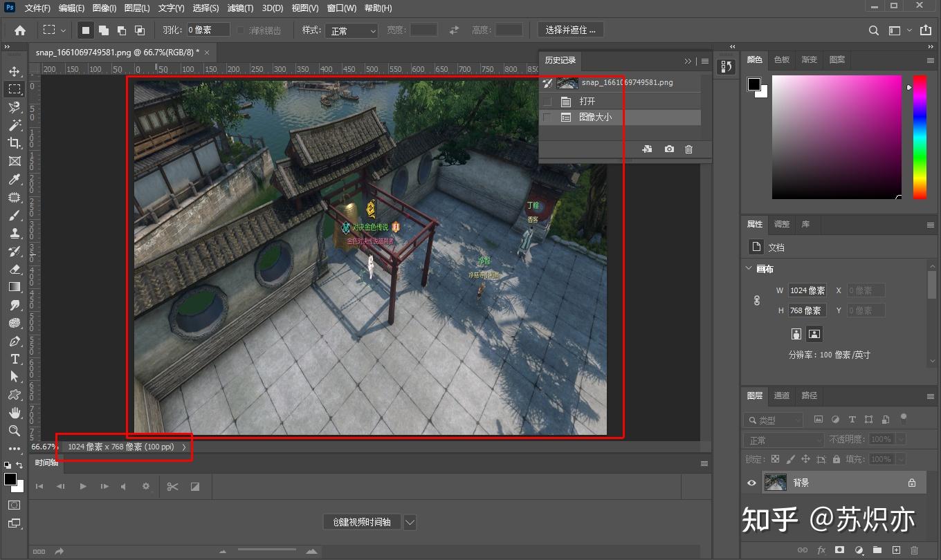Go to the Home screen
The height and width of the screenshot is (560, 941).
(20, 30)
